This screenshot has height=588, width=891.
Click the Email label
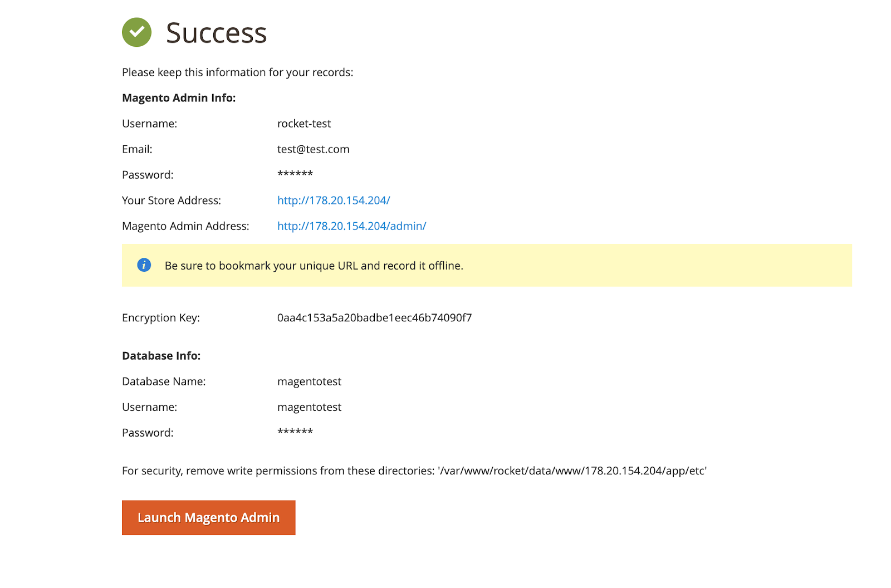point(137,149)
